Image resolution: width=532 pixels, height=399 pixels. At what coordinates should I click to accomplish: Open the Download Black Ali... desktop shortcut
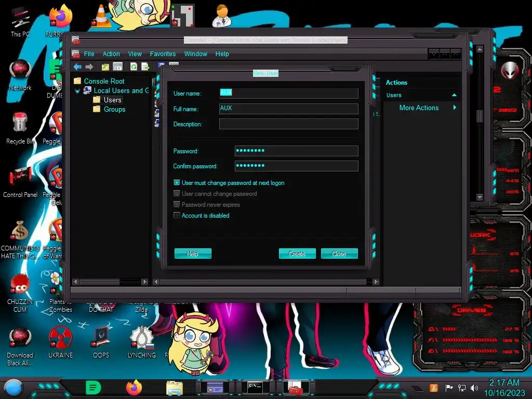20,346
